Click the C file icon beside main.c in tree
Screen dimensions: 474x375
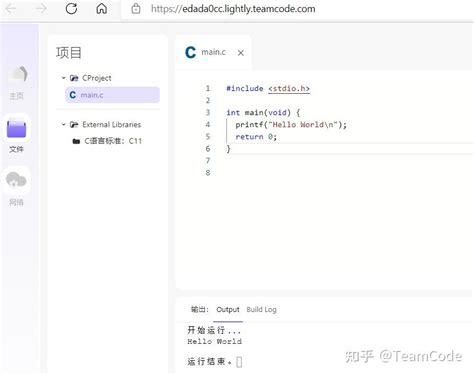(x=73, y=95)
